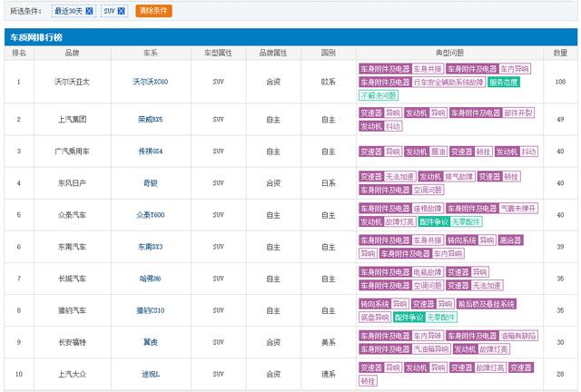Click the 座椅故障 tag in 众泰T600 row
Screen dimensions: 581x392
tap(428, 209)
